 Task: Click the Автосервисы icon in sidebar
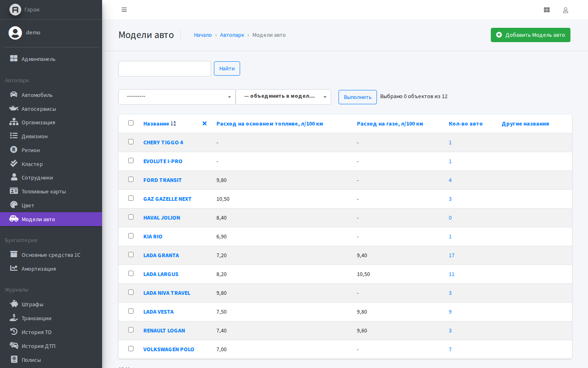coord(14,108)
